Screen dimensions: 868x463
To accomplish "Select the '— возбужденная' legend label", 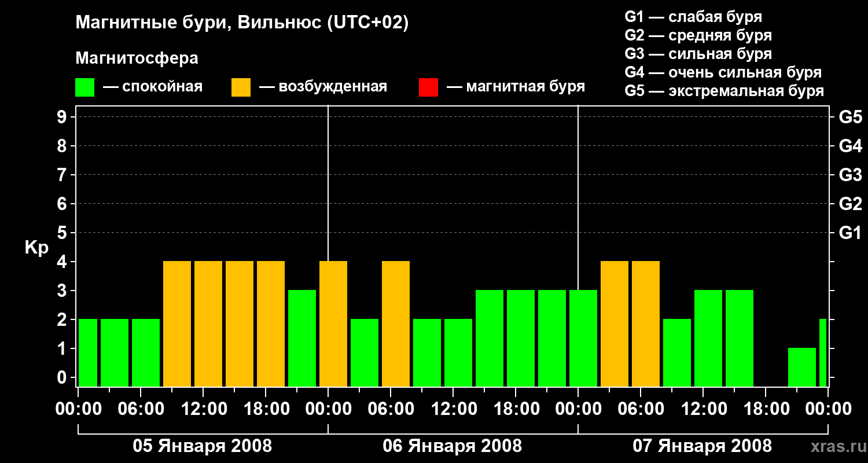I will 323,87.
